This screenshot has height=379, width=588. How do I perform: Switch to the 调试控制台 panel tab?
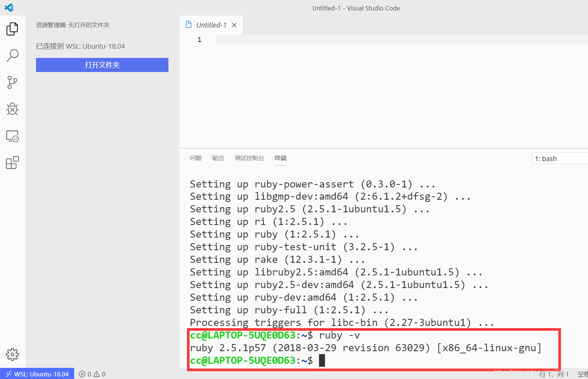click(x=249, y=158)
